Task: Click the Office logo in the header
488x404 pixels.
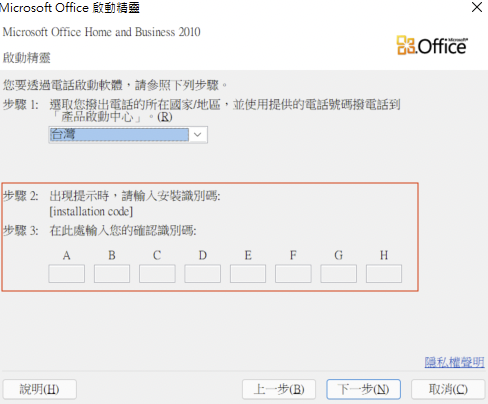Action: point(432,45)
